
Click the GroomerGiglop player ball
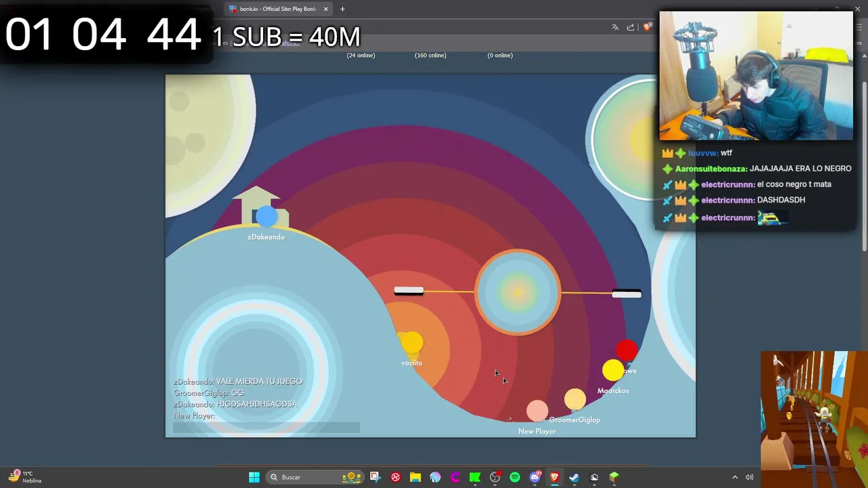575,399
